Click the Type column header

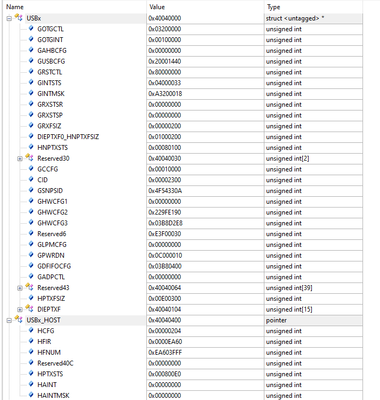coord(273,7)
